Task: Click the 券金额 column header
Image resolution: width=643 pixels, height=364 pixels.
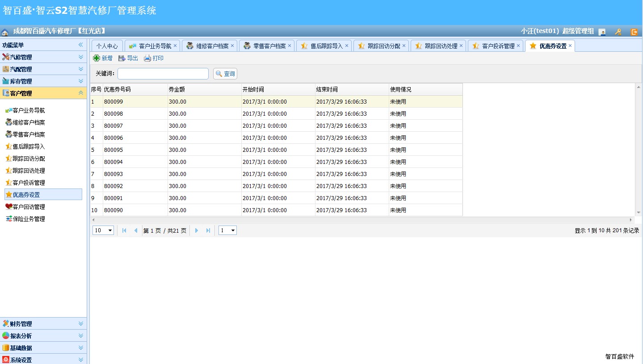Action: click(x=205, y=89)
